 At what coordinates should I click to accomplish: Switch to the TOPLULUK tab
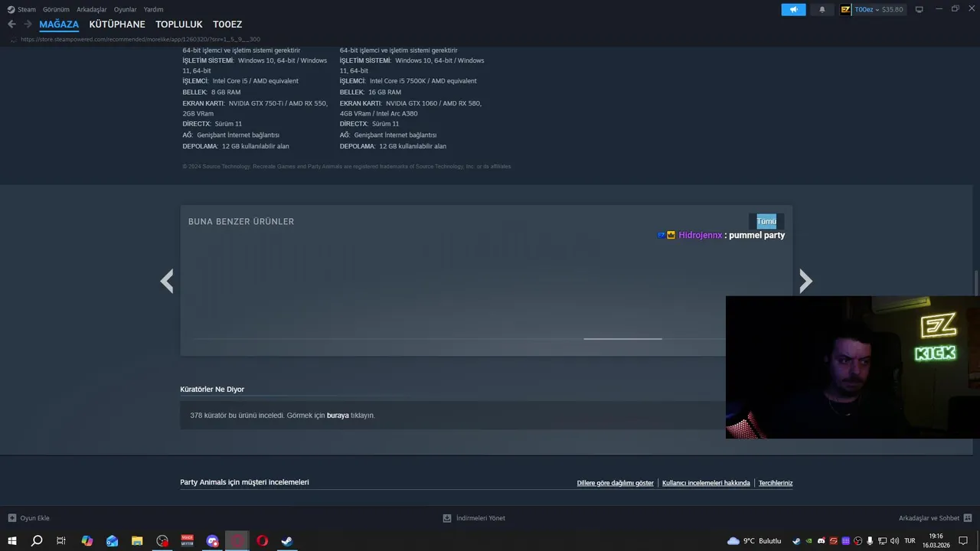[x=179, y=24]
